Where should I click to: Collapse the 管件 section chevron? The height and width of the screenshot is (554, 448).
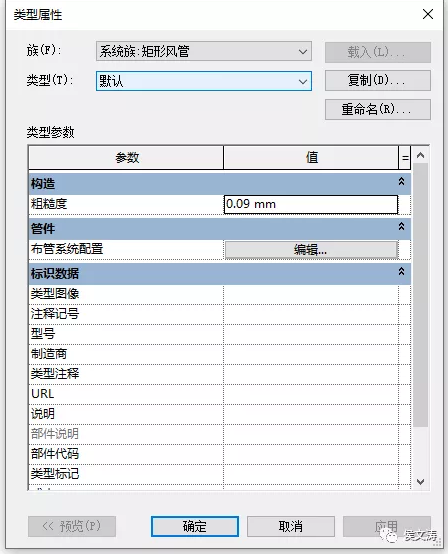coord(401,226)
